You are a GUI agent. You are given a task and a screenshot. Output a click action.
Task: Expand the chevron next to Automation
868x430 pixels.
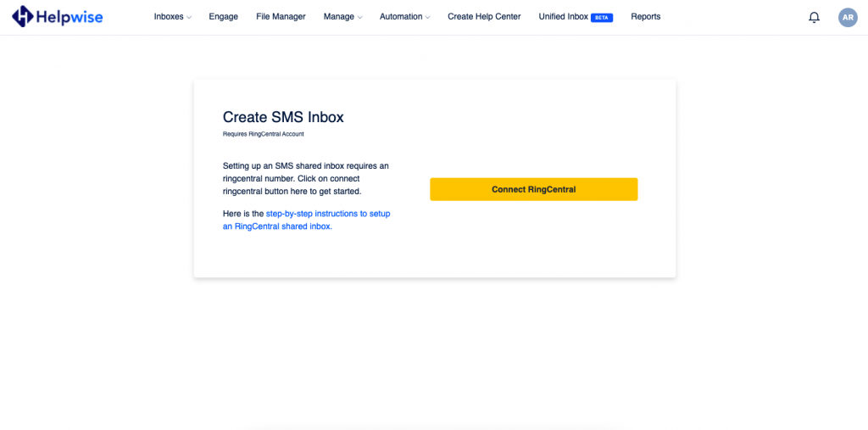(427, 18)
